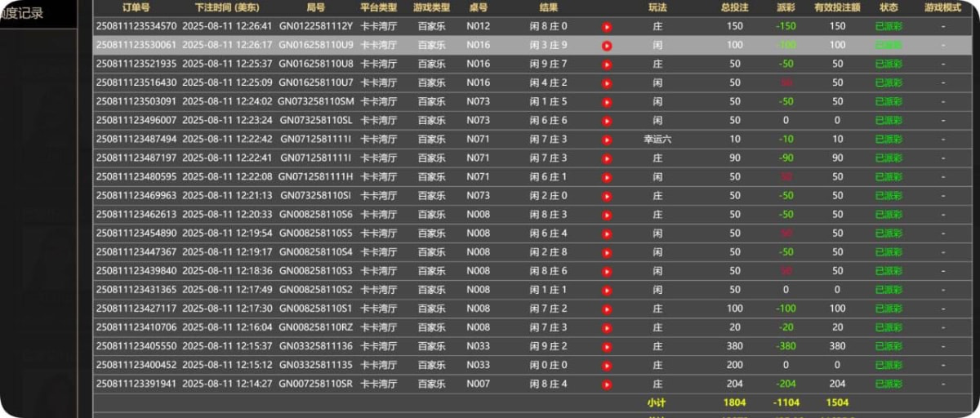Click 已派彩 status of order 250811123405550
Image resolution: width=980 pixels, height=418 pixels.
coord(889,346)
